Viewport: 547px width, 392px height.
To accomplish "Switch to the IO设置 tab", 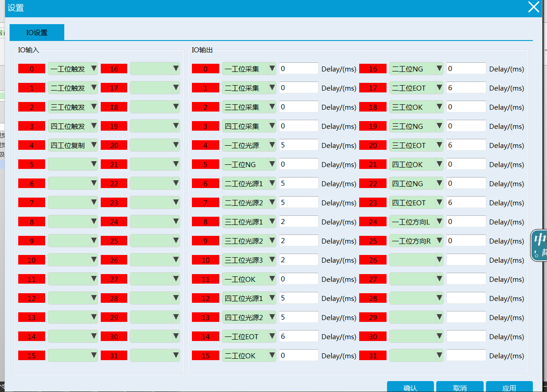I will click(37, 33).
